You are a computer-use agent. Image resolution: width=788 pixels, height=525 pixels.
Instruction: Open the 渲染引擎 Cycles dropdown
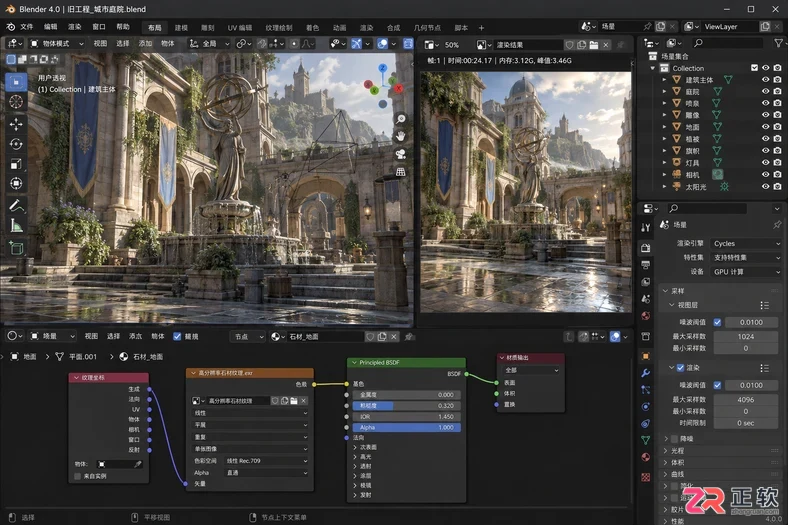point(746,243)
